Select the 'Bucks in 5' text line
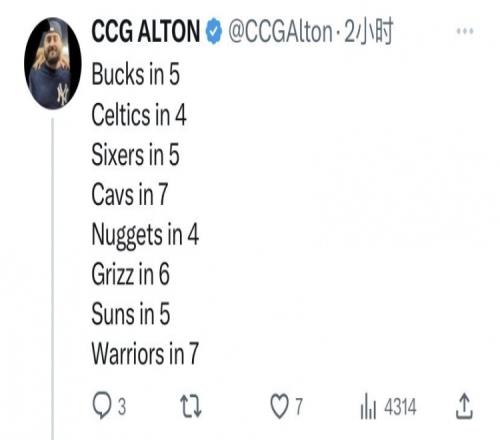Screen dimensions: 500x440 tap(135, 74)
